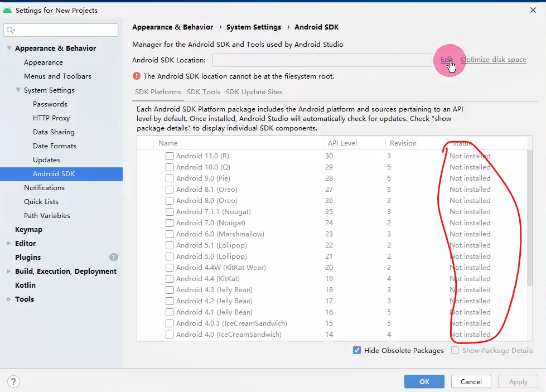This screenshot has width=546, height=392.
Task: Open the SDK Update Sites tab
Action: click(254, 92)
